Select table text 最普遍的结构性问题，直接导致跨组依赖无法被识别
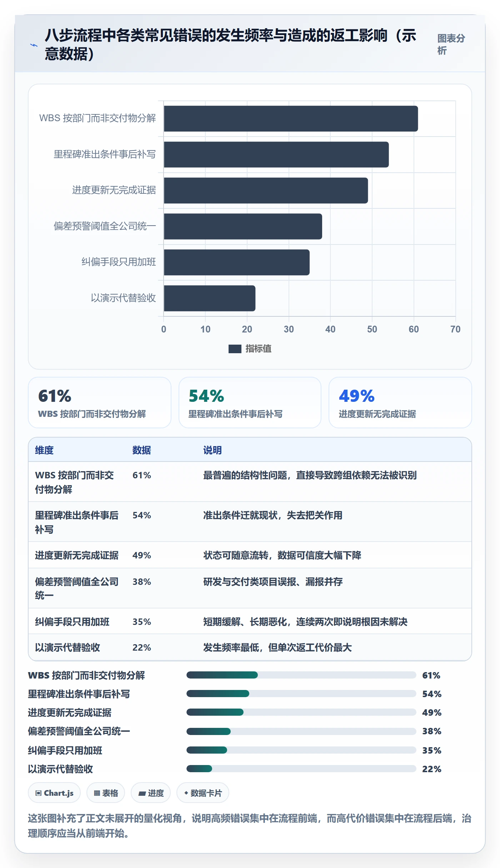 [x=310, y=475]
